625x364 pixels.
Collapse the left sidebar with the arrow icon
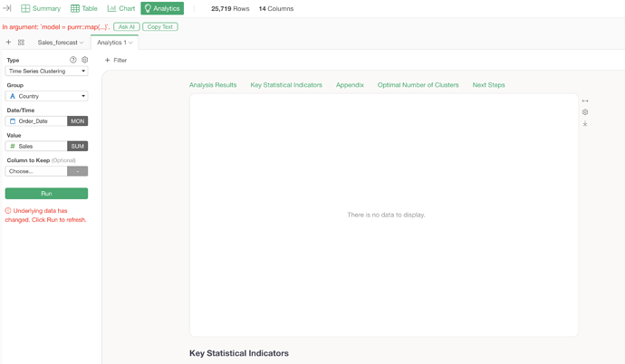[x=7, y=8]
